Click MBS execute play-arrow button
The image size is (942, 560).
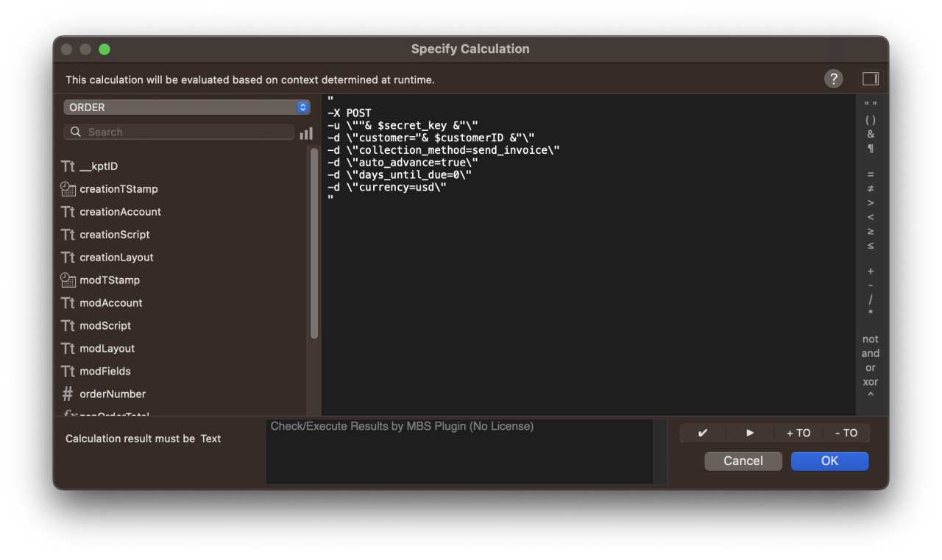[750, 433]
